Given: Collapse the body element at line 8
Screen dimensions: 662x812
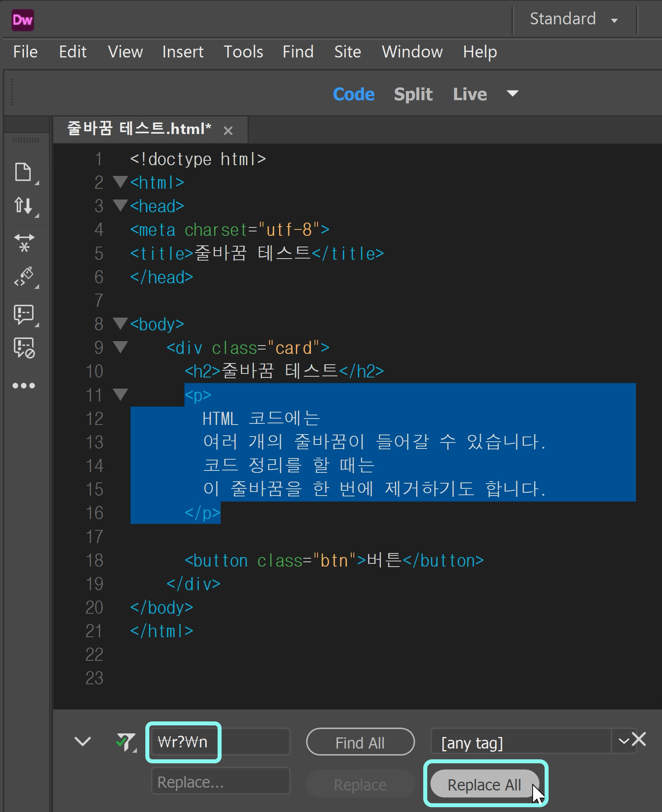Looking at the screenshot, I should [120, 324].
